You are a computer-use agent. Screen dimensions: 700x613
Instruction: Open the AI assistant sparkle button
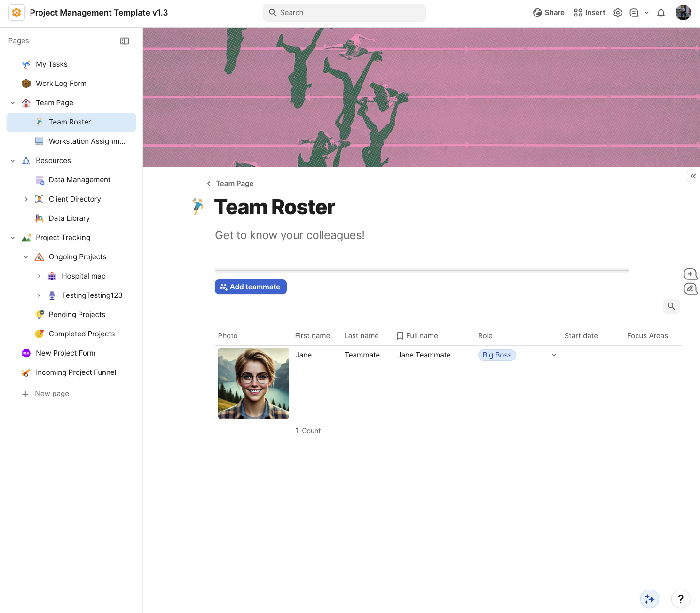pos(650,599)
